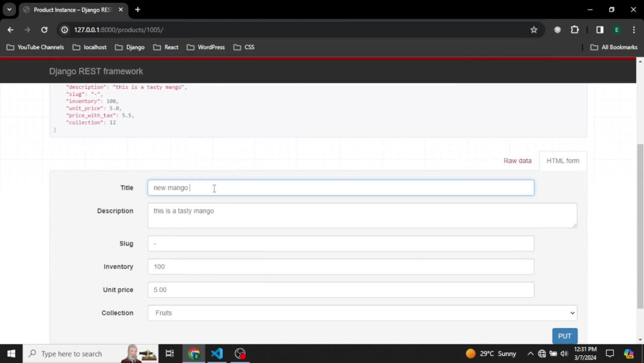Click into the Inventory input field
Viewport: 644px width, 363px height.
(341, 266)
